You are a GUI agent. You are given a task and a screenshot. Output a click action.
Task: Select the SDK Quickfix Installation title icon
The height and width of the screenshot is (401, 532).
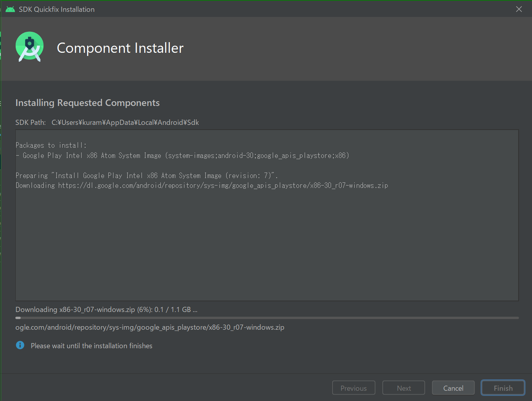[10, 9]
